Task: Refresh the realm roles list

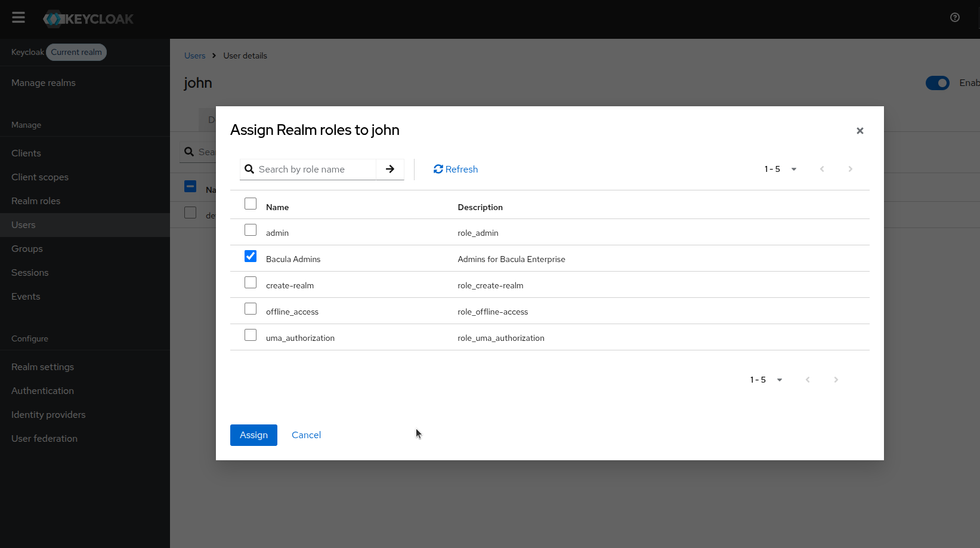Action: (456, 170)
